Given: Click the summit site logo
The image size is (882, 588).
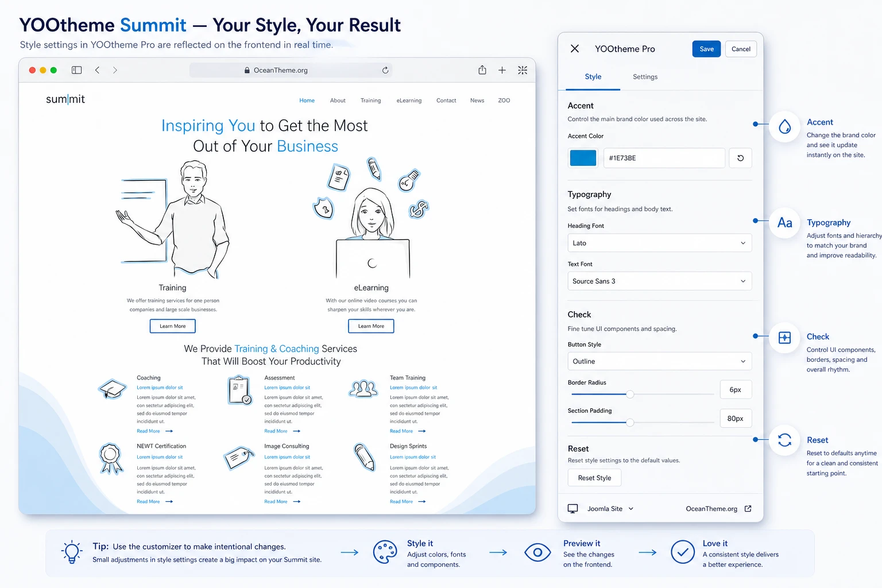Looking at the screenshot, I should (x=65, y=99).
